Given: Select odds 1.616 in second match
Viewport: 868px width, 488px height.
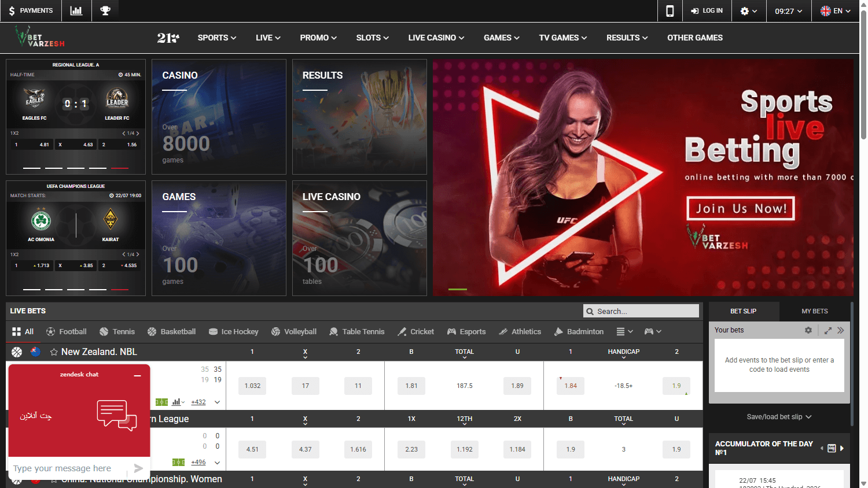Looking at the screenshot, I should tap(358, 449).
